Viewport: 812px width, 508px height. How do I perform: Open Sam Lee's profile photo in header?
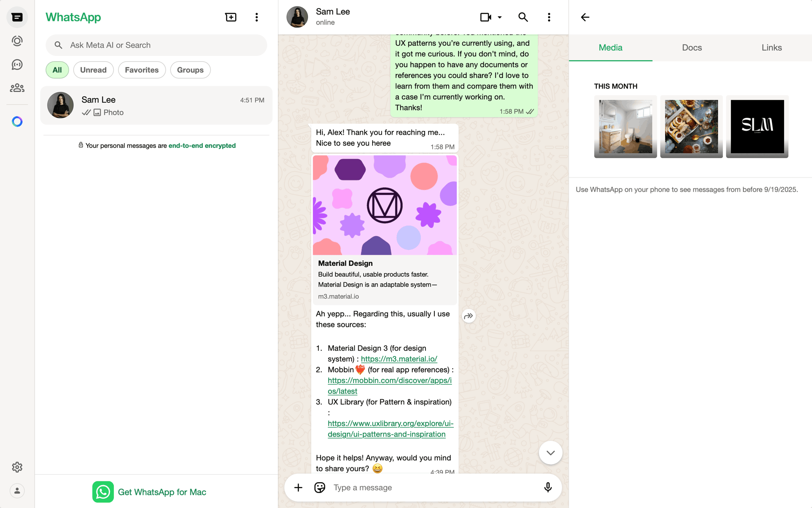point(297,17)
